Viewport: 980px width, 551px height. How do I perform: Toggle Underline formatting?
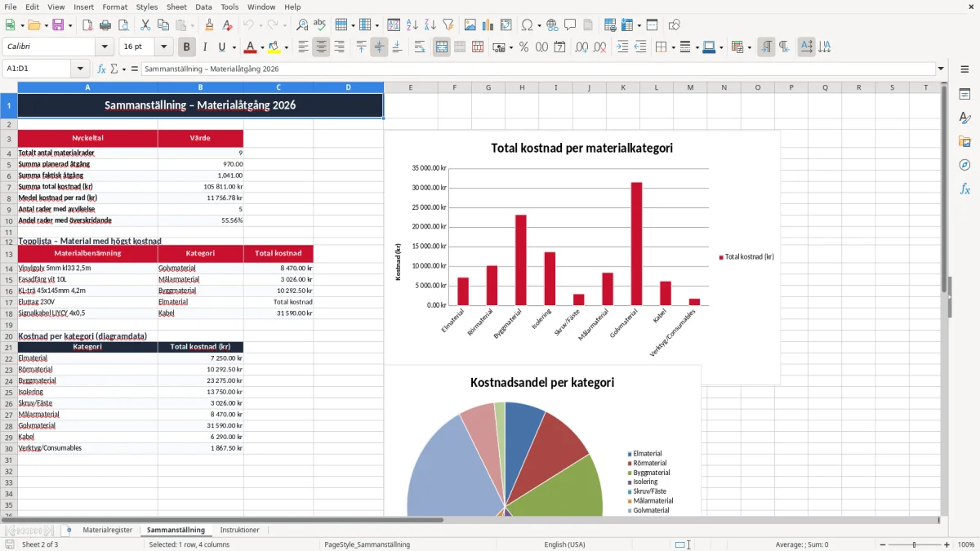(x=222, y=47)
